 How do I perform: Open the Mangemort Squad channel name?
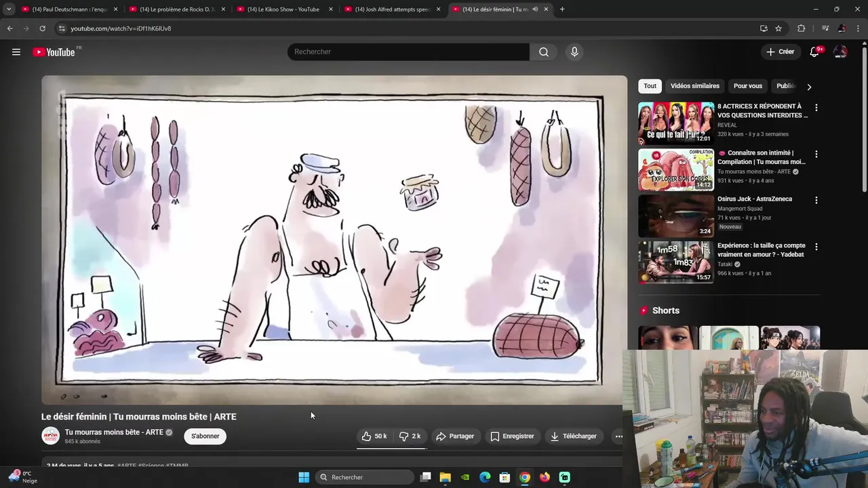pos(740,209)
